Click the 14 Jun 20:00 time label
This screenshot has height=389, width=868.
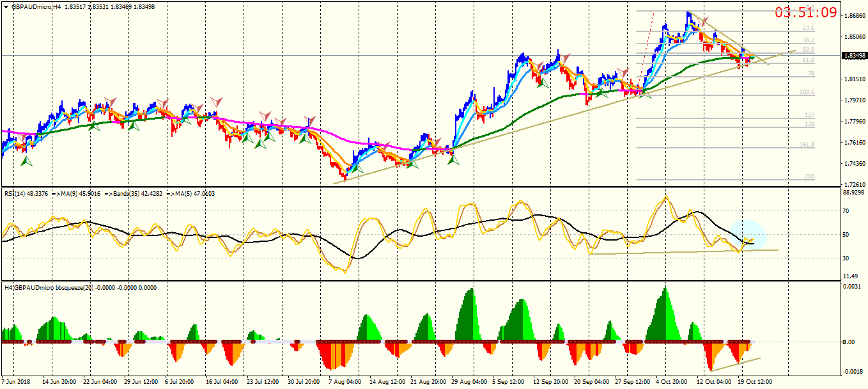click(x=60, y=382)
